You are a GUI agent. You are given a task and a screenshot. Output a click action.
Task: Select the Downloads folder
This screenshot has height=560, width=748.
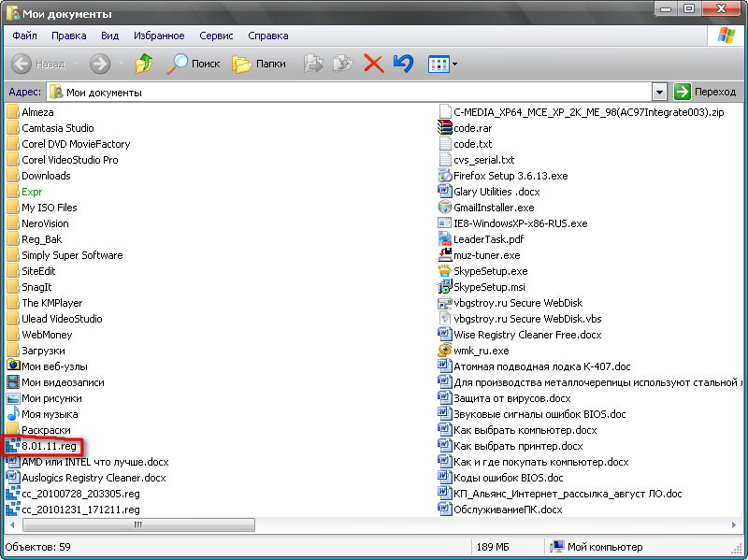pos(38,176)
